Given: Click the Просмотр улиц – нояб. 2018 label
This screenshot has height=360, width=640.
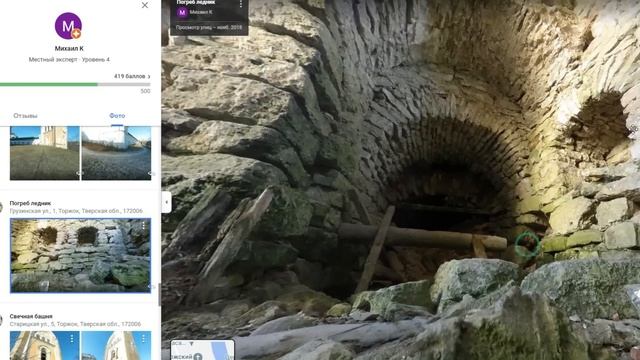Looking at the screenshot, I should pos(209,27).
